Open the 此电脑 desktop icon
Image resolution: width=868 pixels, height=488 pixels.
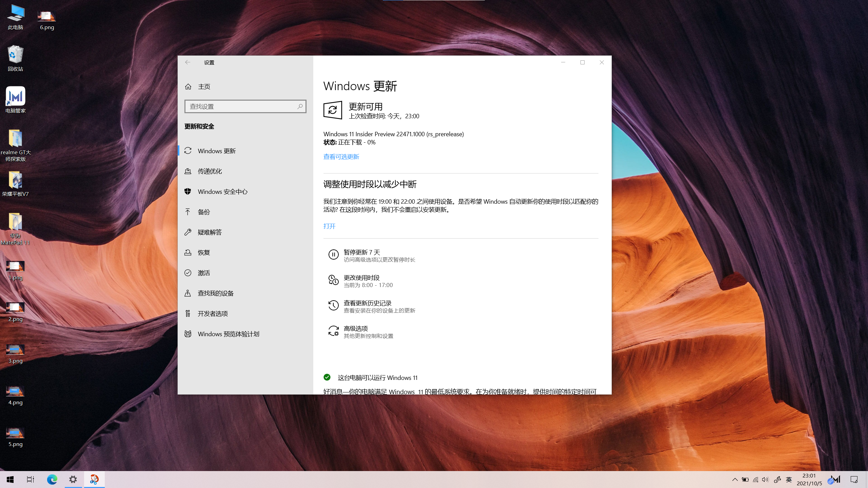pos(16,18)
